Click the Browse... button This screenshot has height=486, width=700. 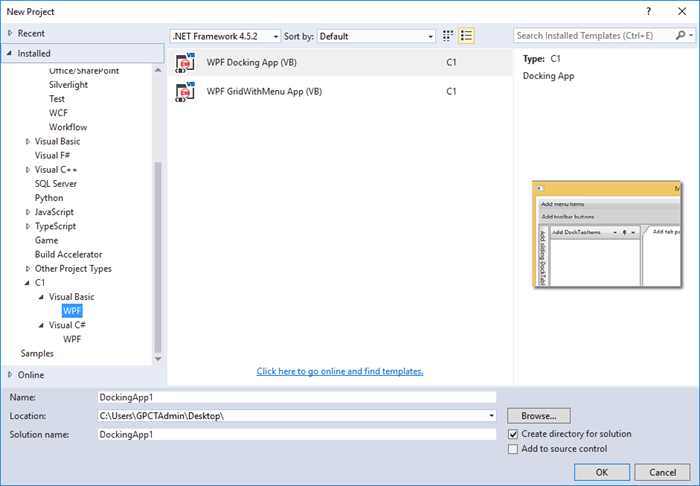[539, 416]
